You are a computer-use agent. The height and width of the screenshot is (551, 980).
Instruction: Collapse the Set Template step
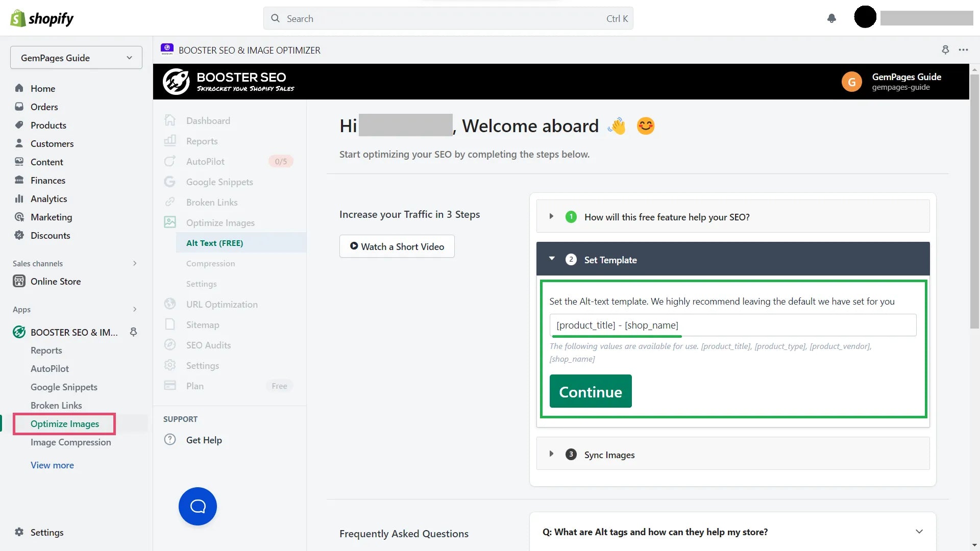(x=733, y=259)
